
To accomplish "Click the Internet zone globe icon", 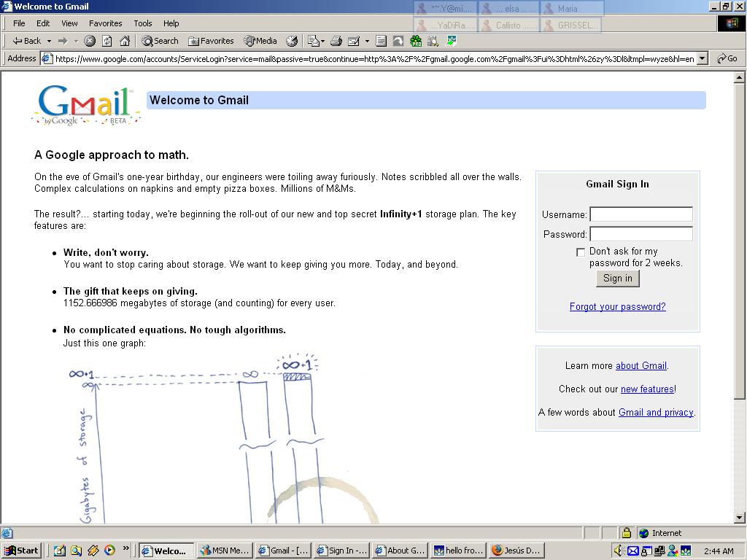I will [x=644, y=533].
